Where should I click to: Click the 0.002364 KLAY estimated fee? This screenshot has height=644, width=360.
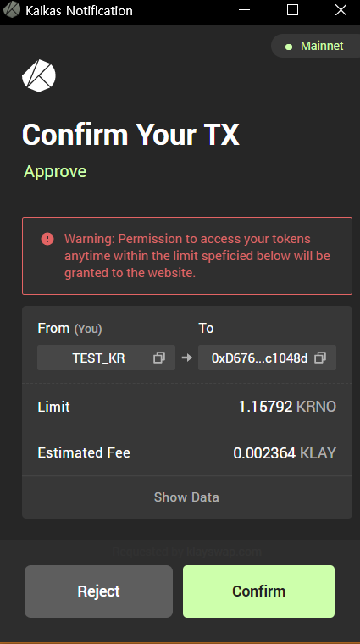(x=285, y=453)
